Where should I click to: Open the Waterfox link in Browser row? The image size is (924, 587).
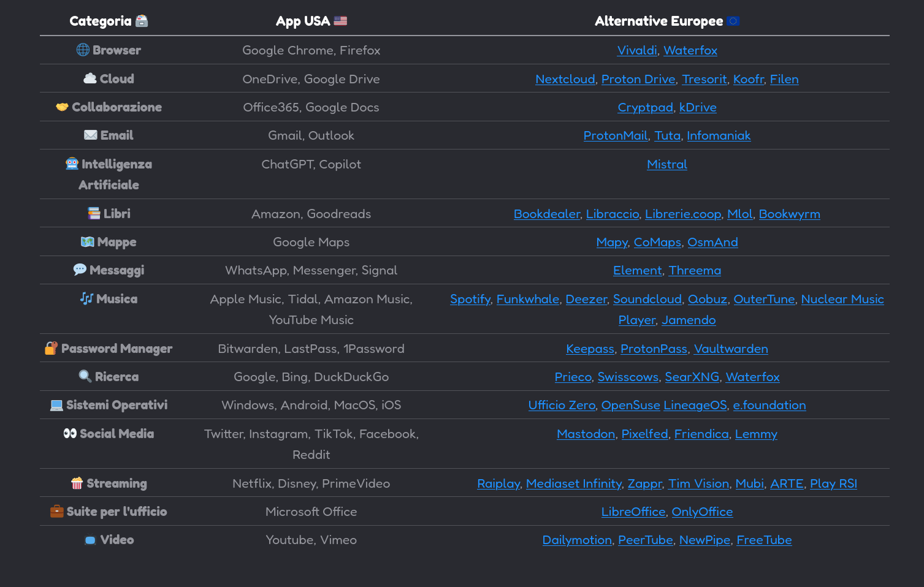tap(690, 50)
